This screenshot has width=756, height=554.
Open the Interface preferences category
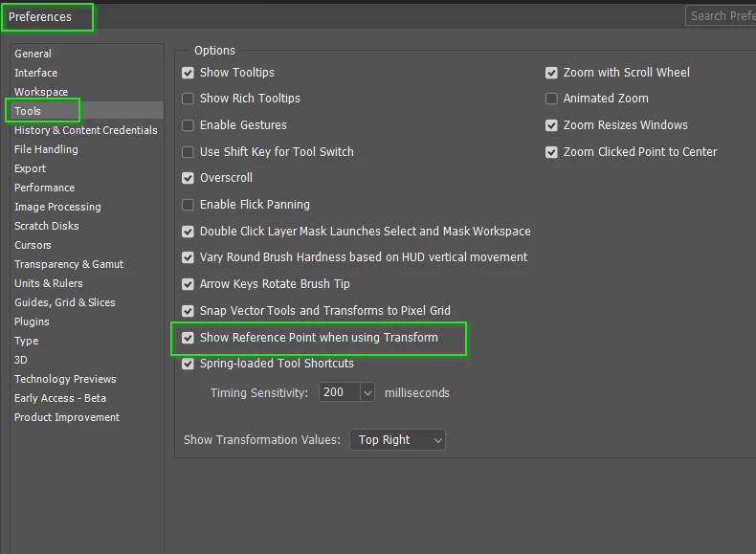(35, 73)
